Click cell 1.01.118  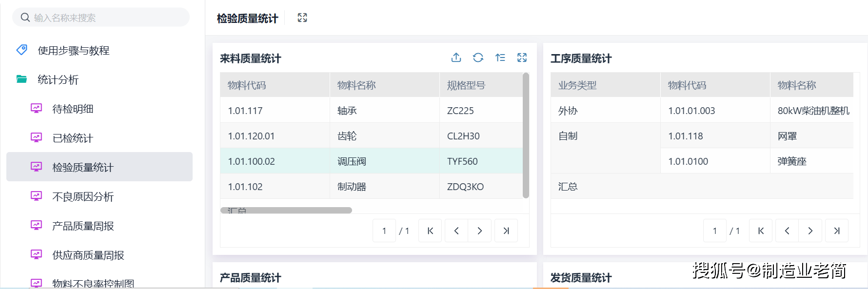715,135
